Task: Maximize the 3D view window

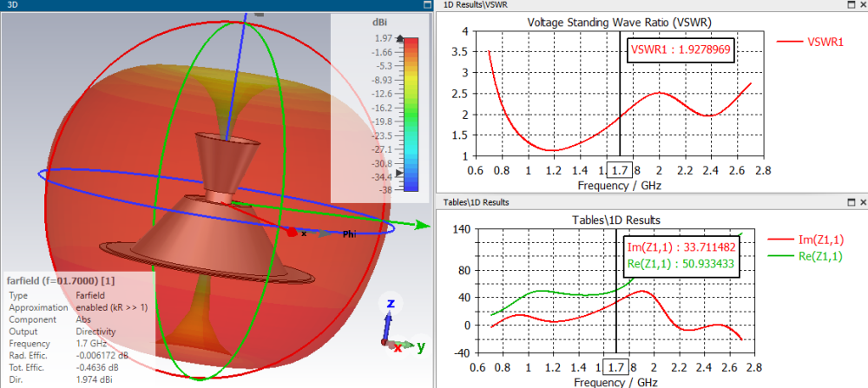Action: click(427, 4)
